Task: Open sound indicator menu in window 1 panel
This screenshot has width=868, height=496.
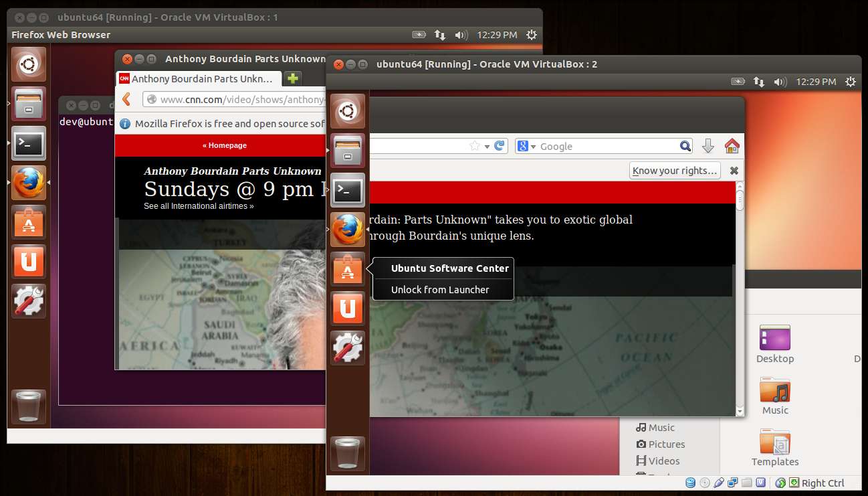Action: coord(461,35)
